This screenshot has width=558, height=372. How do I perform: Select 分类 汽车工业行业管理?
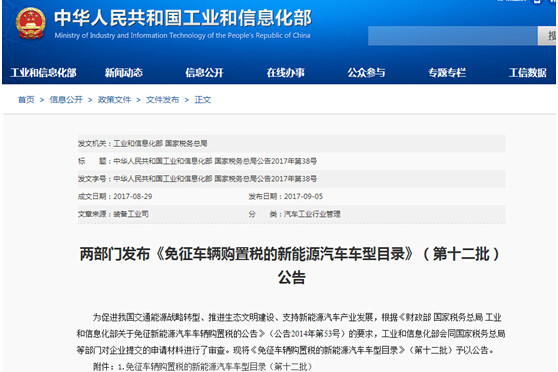pyautogui.click(x=312, y=214)
